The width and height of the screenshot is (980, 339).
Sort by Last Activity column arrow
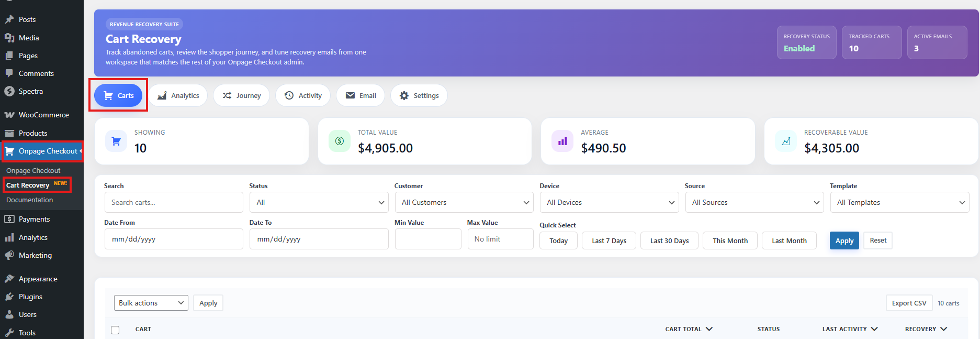pos(874,329)
